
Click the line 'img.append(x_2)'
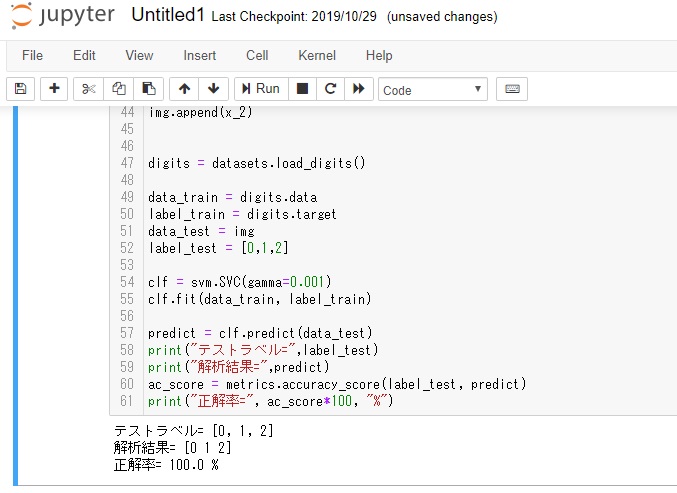click(x=200, y=112)
